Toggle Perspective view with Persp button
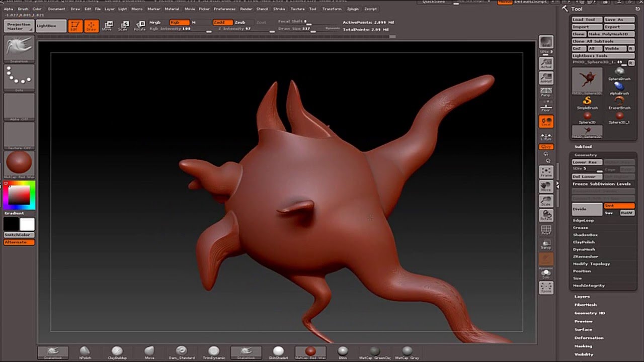The width and height of the screenshot is (644, 362). [546, 92]
